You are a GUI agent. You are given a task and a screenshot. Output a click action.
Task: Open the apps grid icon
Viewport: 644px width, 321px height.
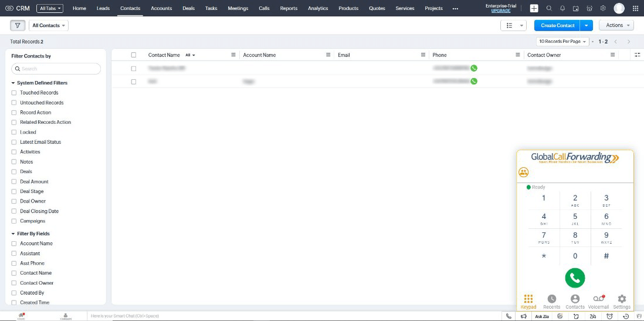pos(636,8)
